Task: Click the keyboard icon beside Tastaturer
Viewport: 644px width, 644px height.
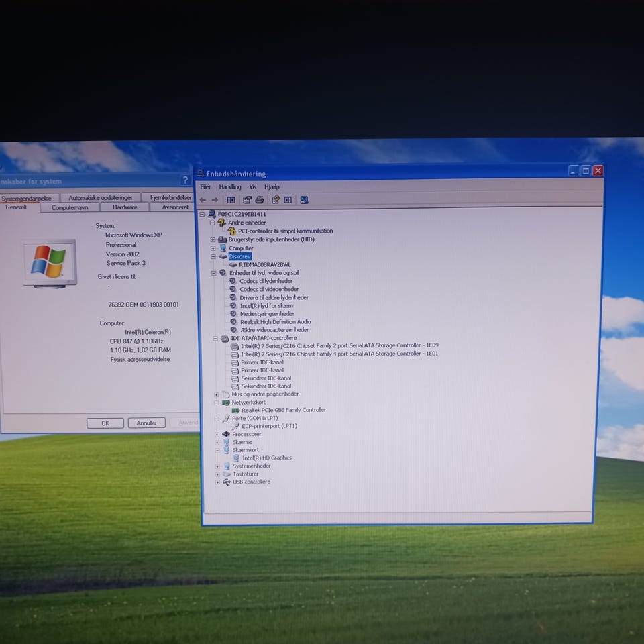Action: (x=227, y=474)
